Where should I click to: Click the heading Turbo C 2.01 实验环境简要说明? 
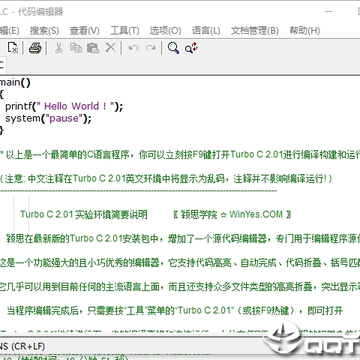click(84, 214)
